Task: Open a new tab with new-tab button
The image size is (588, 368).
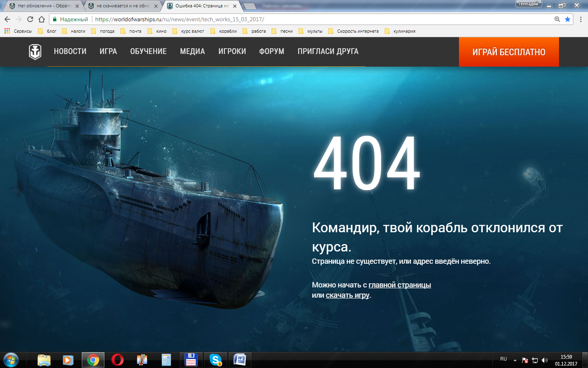Action: point(250,6)
